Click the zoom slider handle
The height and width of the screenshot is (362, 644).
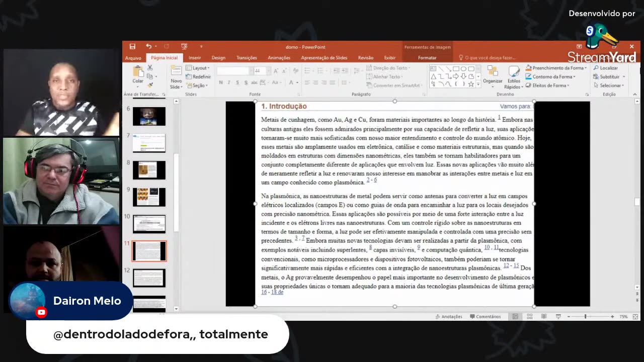tap(585, 316)
